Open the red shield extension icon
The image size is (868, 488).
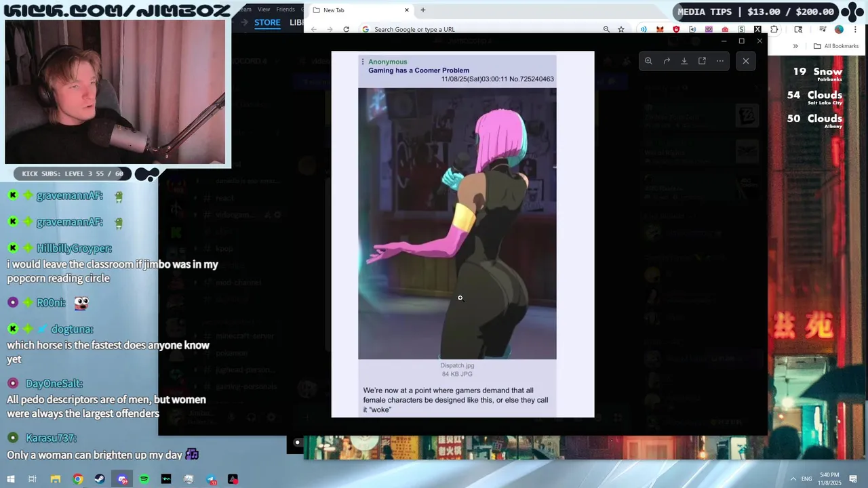point(676,29)
